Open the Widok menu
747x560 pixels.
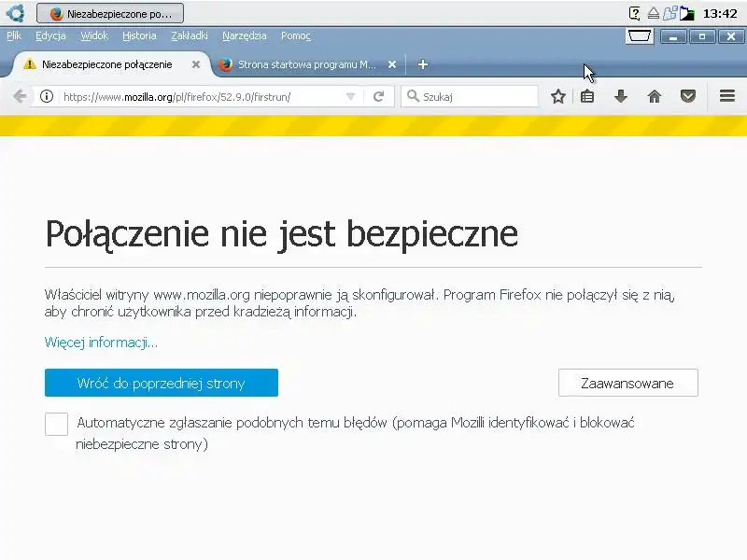(x=94, y=35)
